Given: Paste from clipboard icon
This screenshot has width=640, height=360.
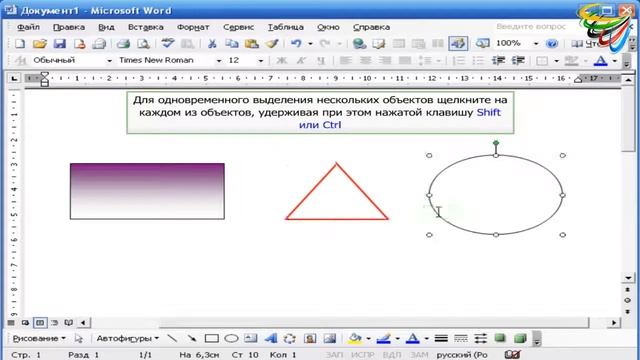Looking at the screenshot, I should coord(252,43).
